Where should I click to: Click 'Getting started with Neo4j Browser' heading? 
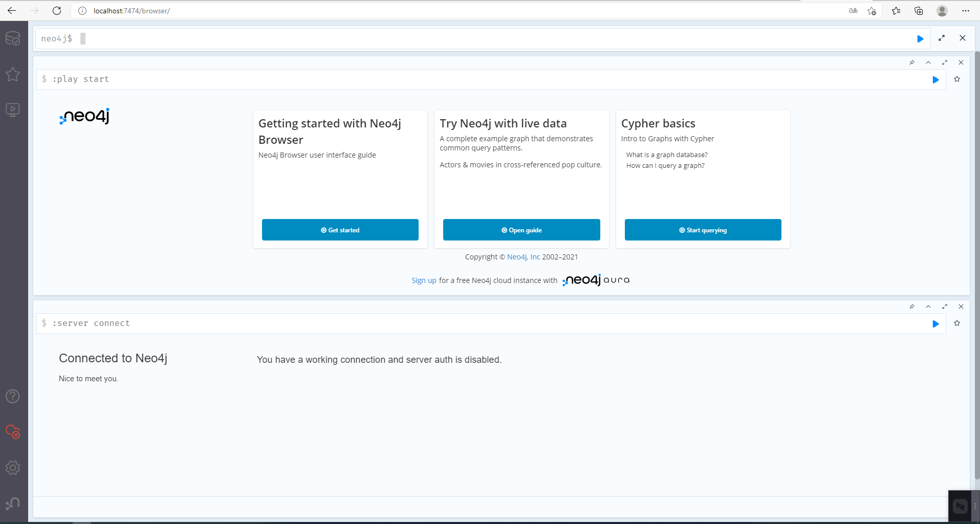click(x=330, y=132)
